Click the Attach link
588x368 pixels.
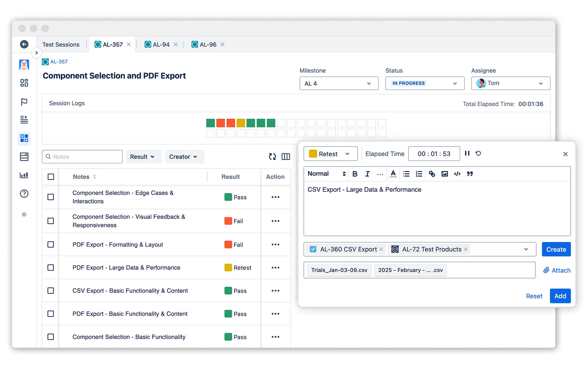(557, 270)
